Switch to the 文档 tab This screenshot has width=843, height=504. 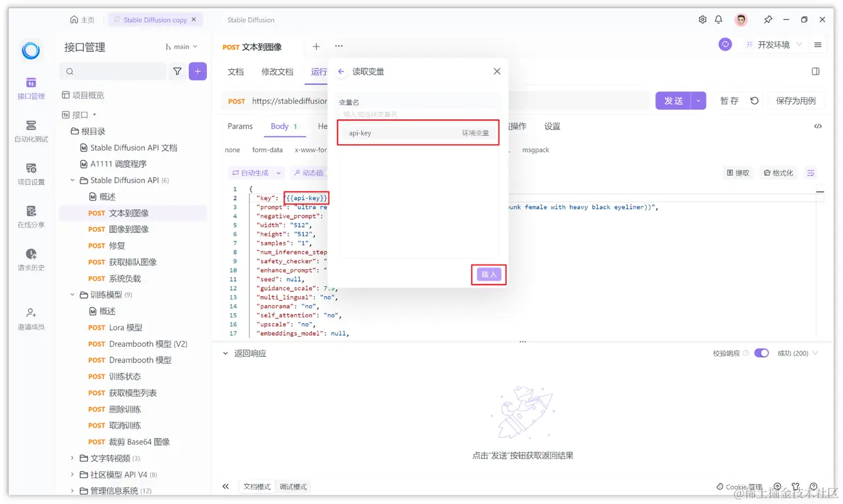pos(236,72)
